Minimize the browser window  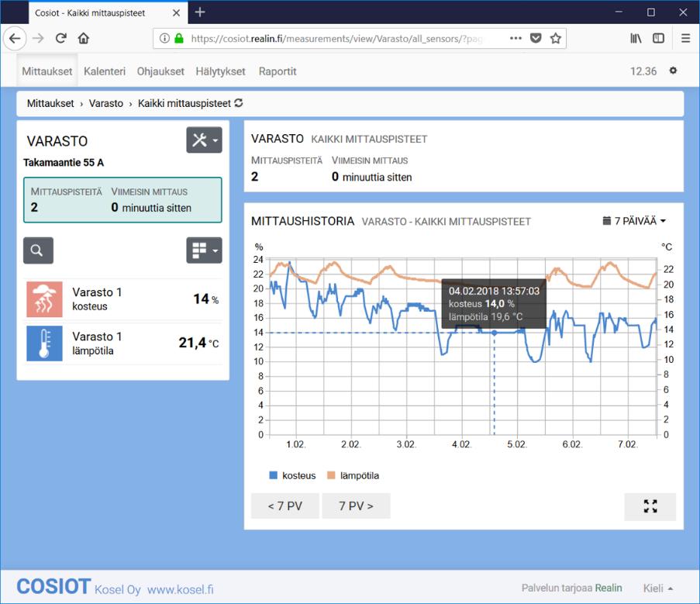(x=619, y=12)
